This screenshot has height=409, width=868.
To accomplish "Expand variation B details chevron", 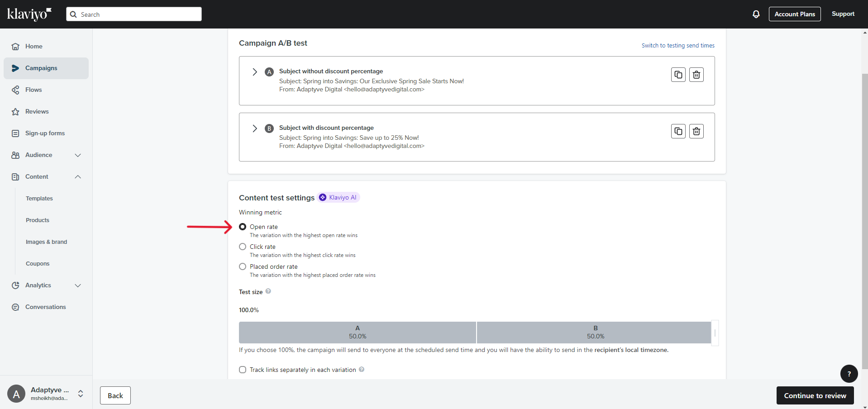I will coord(255,128).
